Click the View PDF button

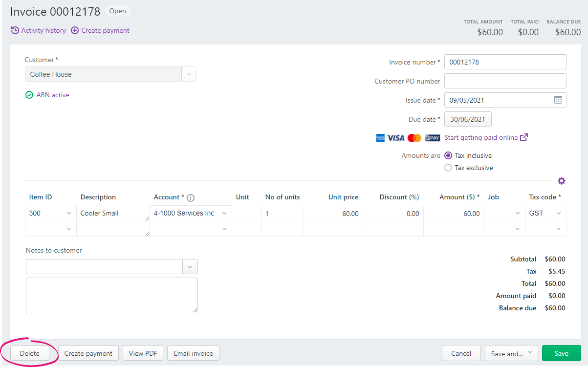(143, 353)
